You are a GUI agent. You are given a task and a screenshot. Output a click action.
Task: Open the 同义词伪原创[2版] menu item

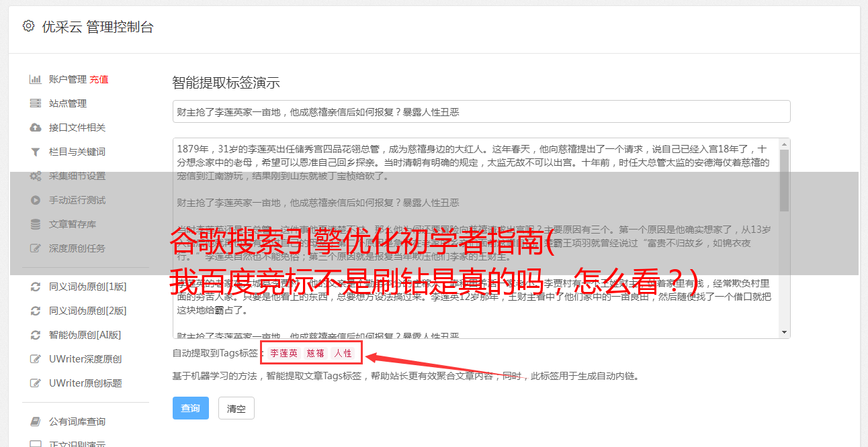click(x=87, y=311)
